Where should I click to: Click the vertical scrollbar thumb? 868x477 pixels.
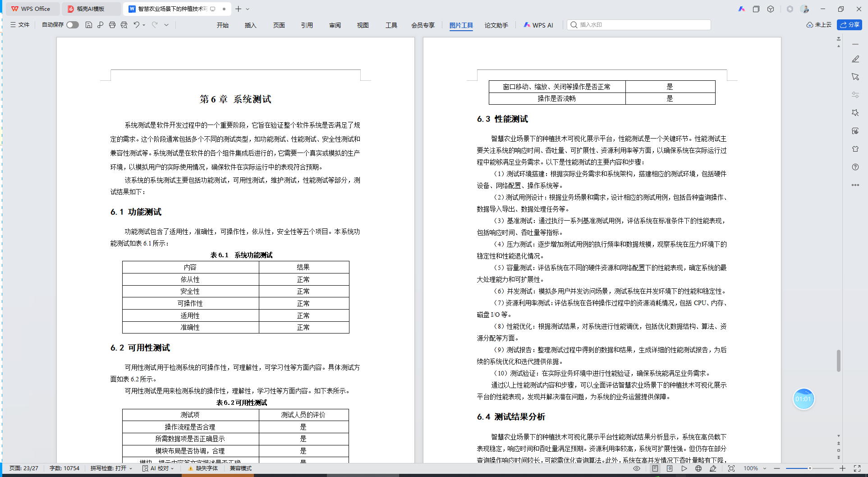839,361
